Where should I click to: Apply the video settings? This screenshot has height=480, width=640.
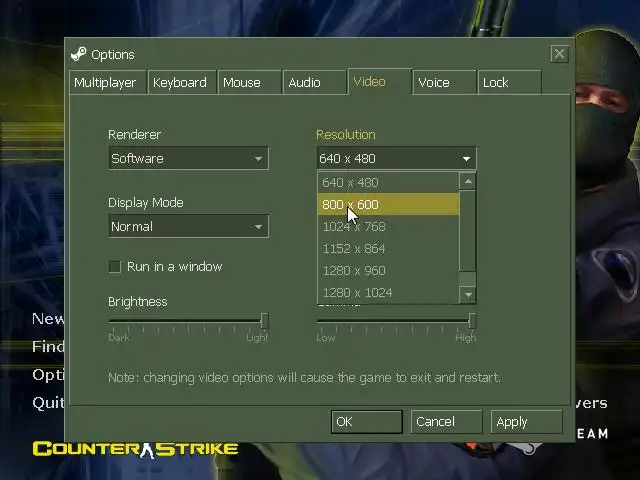[x=527, y=422]
